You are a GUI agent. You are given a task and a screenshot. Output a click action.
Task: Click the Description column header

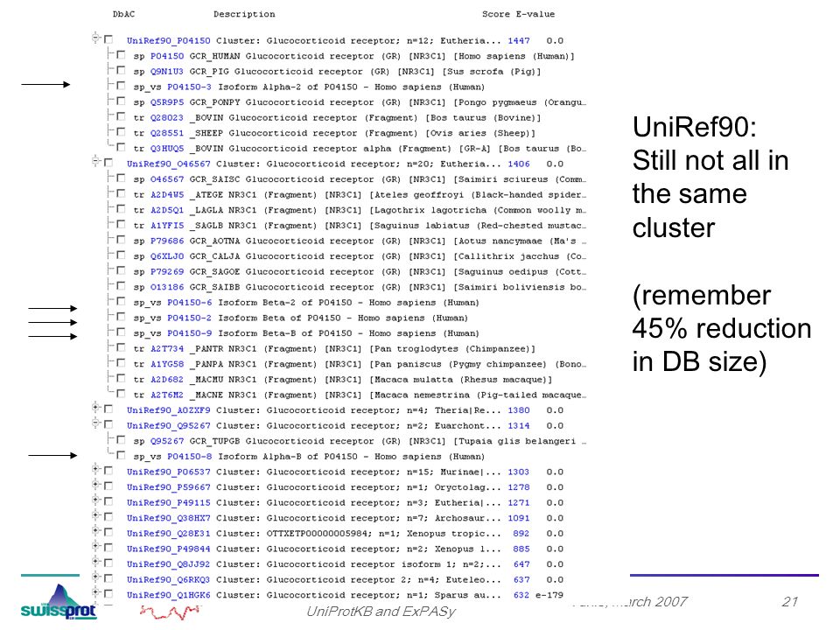tap(244, 14)
